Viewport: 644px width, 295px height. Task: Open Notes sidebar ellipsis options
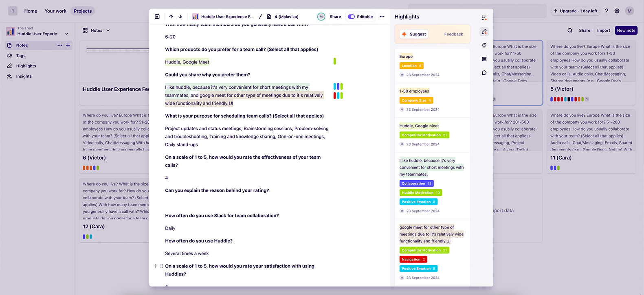[60, 45]
